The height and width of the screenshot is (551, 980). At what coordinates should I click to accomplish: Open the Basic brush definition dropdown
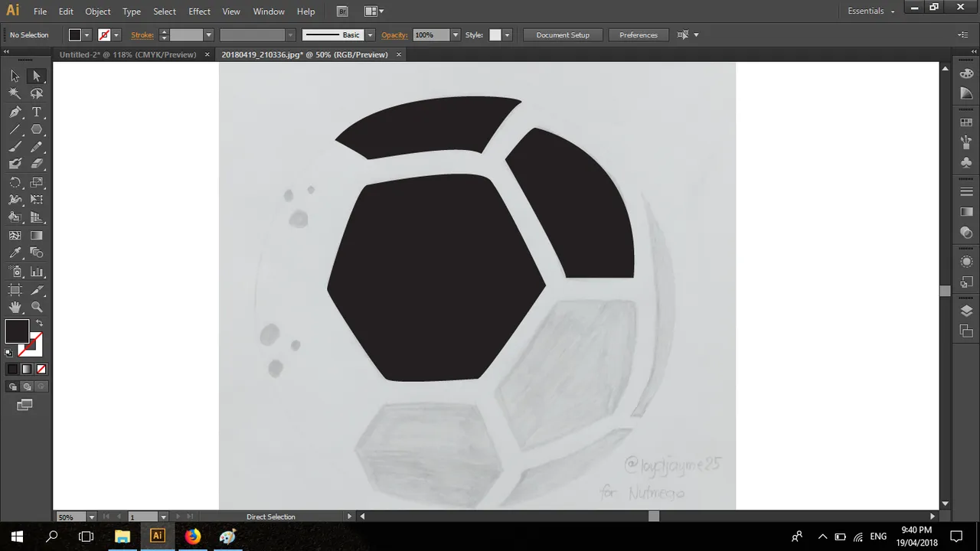point(370,35)
